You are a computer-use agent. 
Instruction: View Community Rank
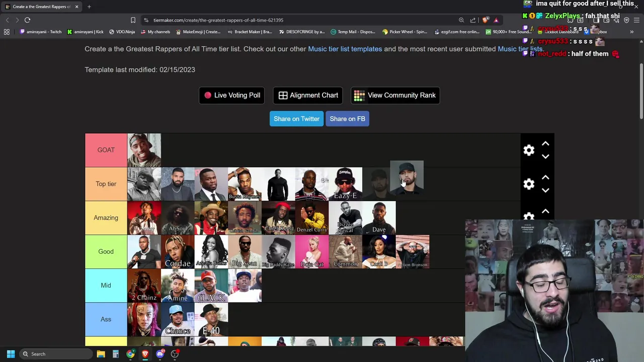pos(395,95)
